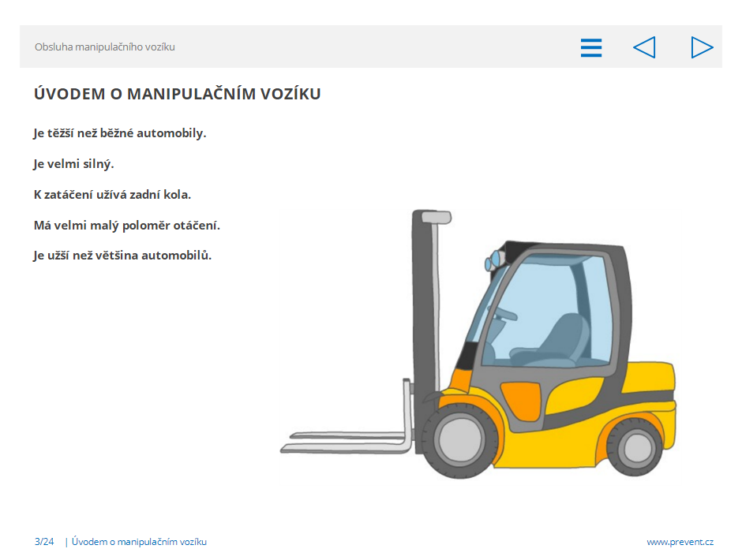Screen dimensions: 742x560
Task: Select text 'Je velmi silný.'
Action: [x=74, y=164]
